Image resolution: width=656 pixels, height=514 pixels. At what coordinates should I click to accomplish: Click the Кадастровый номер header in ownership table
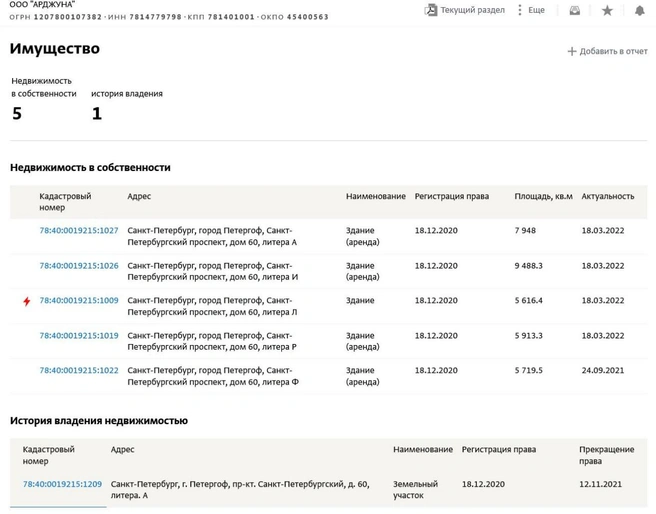65,202
